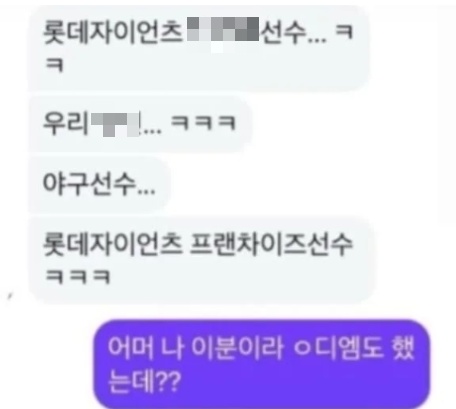Select the "야구선수..." message bubble
Viewport: 456px width, 409px height.
[x=99, y=184]
